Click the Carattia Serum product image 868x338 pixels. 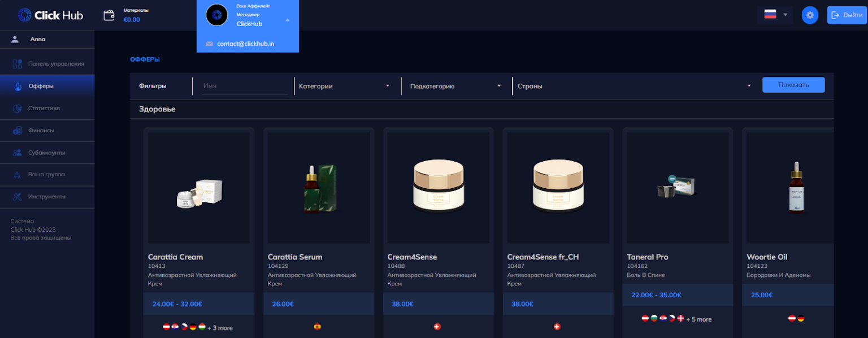319,188
